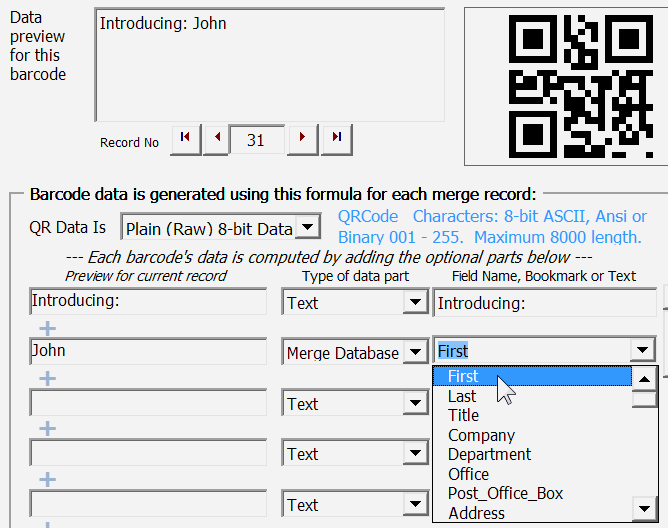Pick Department from the field list

489,454
